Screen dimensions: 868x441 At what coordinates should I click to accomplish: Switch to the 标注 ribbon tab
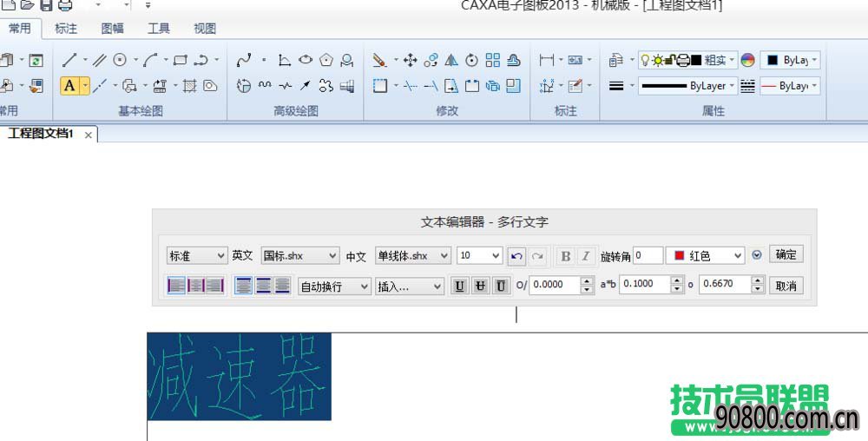click(x=66, y=29)
